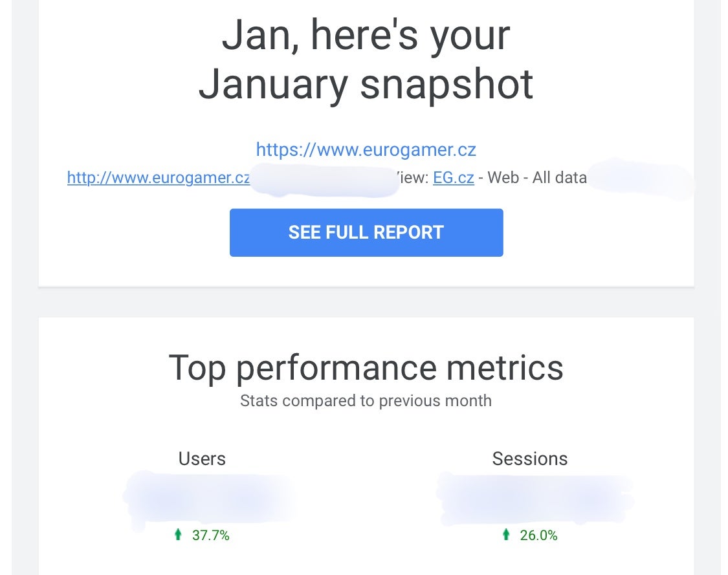This screenshot has height=575, width=728.
Task: Click the partially hidden View: label
Action: pyautogui.click(x=412, y=178)
